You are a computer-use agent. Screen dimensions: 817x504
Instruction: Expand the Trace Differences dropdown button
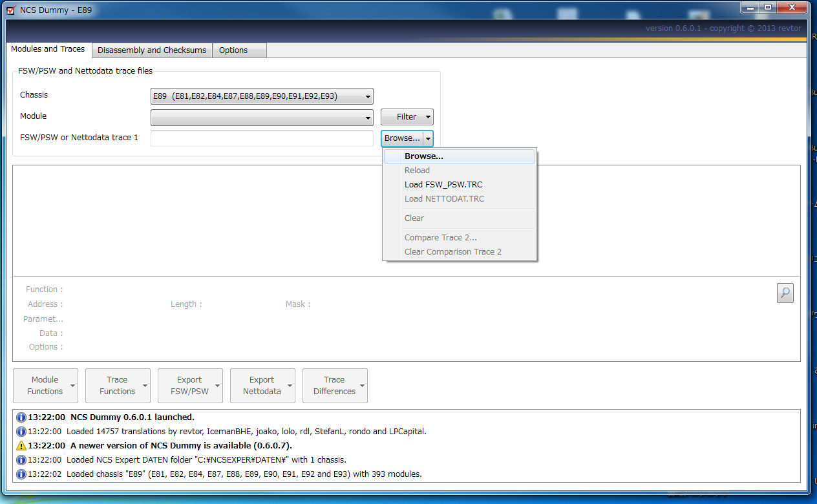(335, 386)
